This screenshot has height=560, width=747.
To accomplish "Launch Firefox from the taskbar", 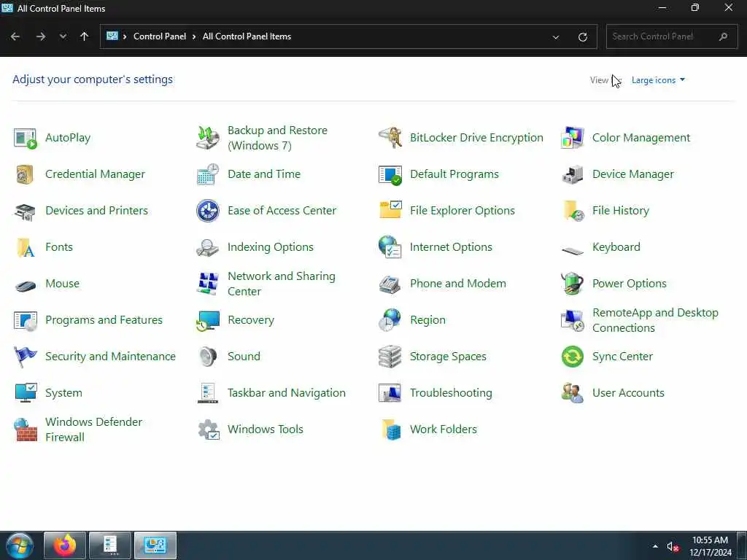I will point(65,545).
